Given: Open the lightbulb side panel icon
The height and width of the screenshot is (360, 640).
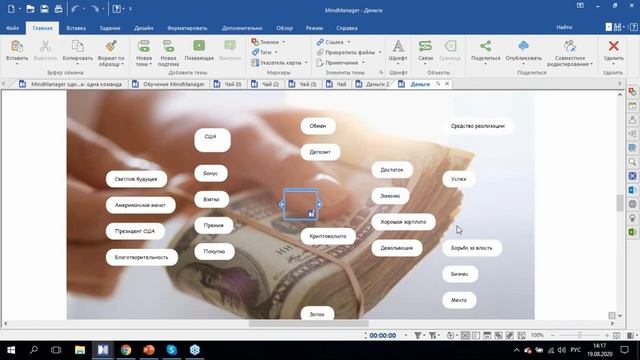Looking at the screenshot, I should (632, 218).
